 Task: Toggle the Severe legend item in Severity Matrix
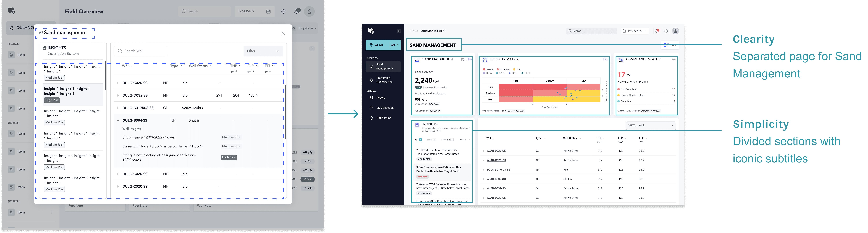488,70
